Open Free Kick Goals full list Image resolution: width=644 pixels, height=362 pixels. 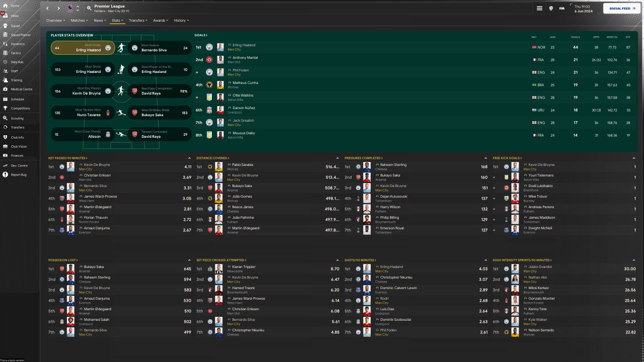507,158
